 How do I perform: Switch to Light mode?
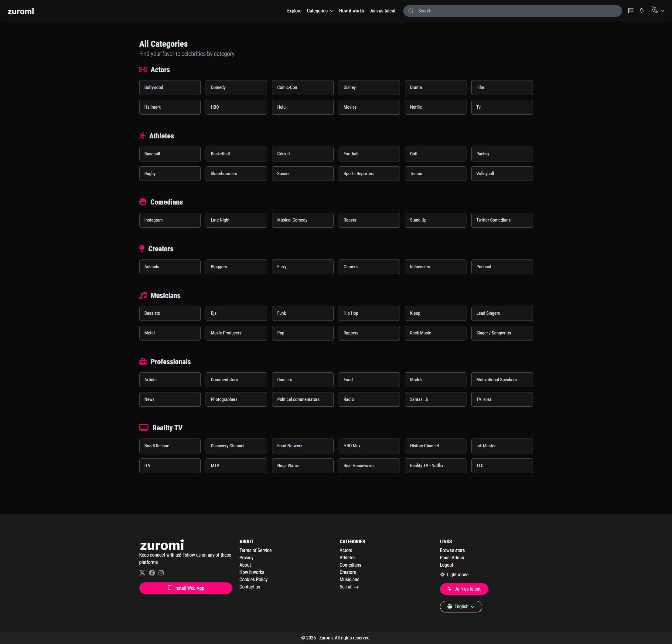(454, 575)
